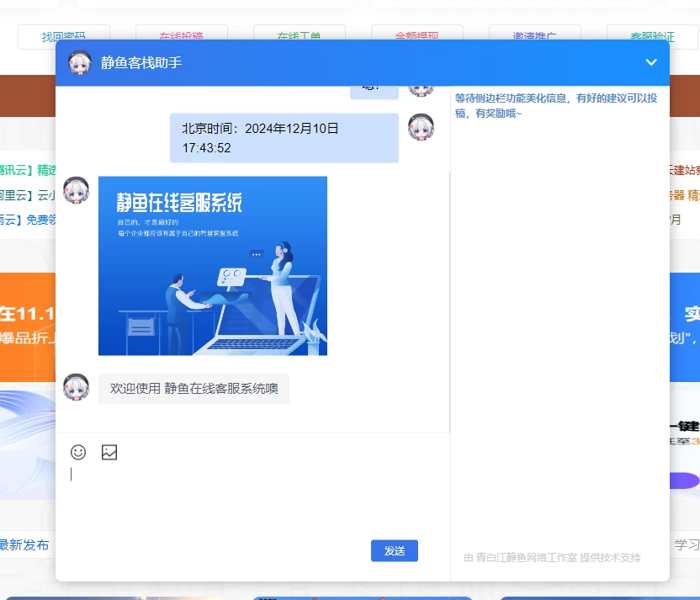Viewport: 700px width, 600px height.
Task: Click the 静鱼客栈助手 header avatar
Action: 80,63
